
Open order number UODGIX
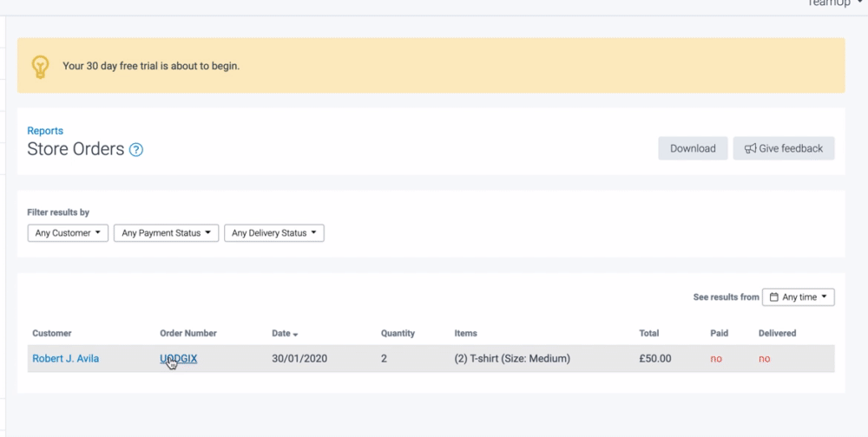pos(179,358)
